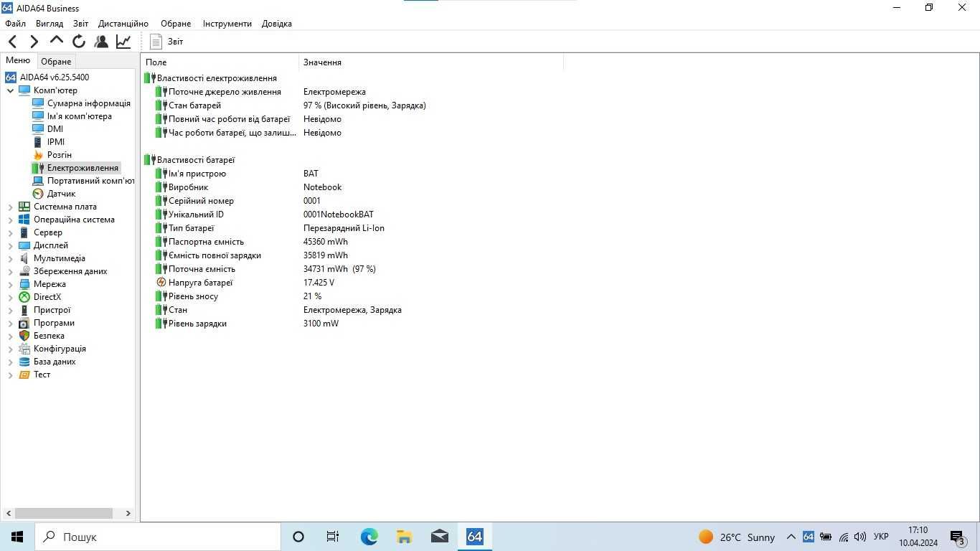Open Microsoft Edge from the taskbar
This screenshot has height=551, width=980.
(x=369, y=537)
